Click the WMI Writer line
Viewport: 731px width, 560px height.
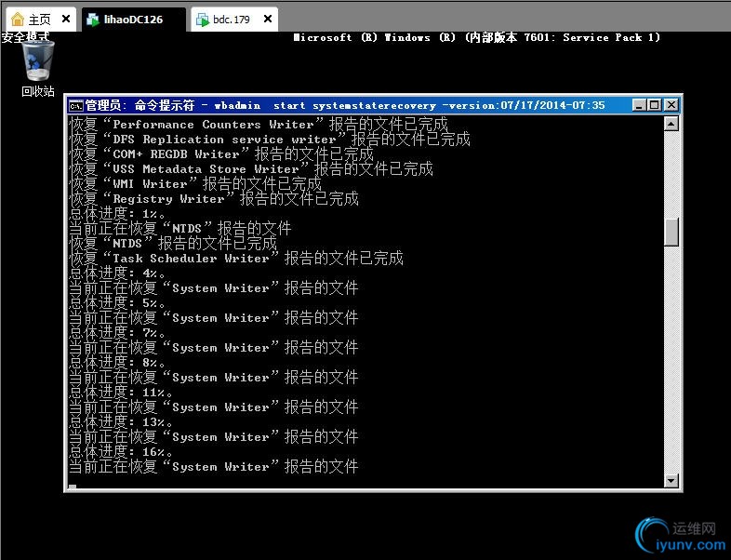click(x=195, y=184)
